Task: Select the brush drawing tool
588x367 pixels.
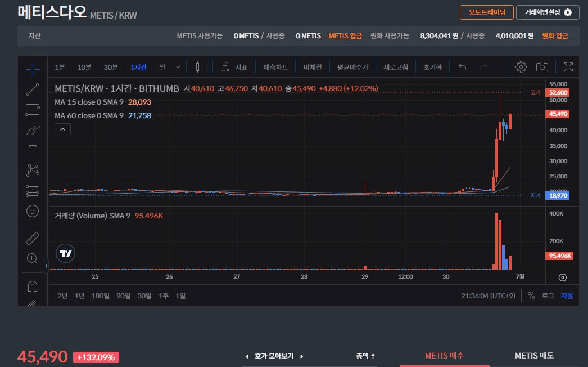Action: pos(33,130)
